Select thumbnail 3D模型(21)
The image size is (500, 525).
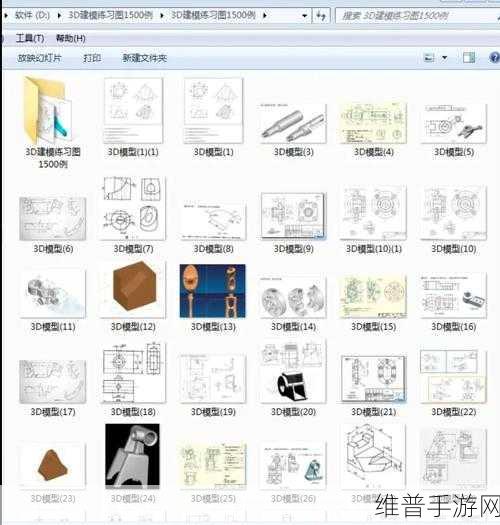click(x=373, y=378)
